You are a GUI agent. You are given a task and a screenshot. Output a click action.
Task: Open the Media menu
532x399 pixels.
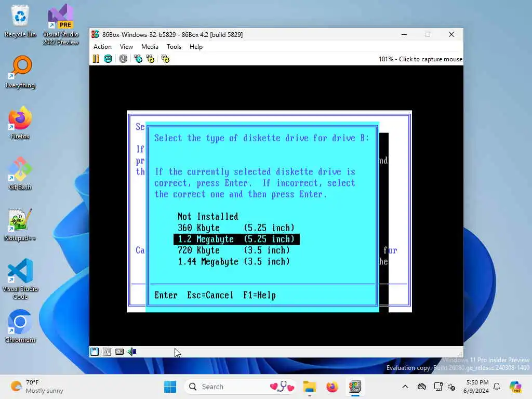(x=150, y=47)
